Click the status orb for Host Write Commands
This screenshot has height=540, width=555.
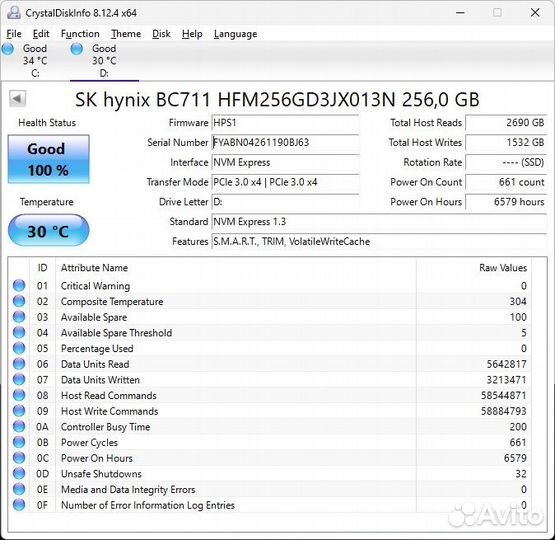19,411
